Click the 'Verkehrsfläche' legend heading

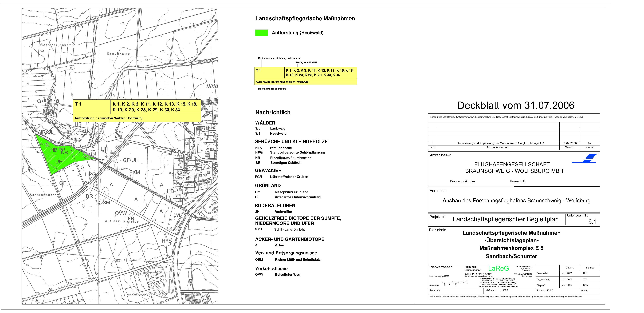pos(271,268)
